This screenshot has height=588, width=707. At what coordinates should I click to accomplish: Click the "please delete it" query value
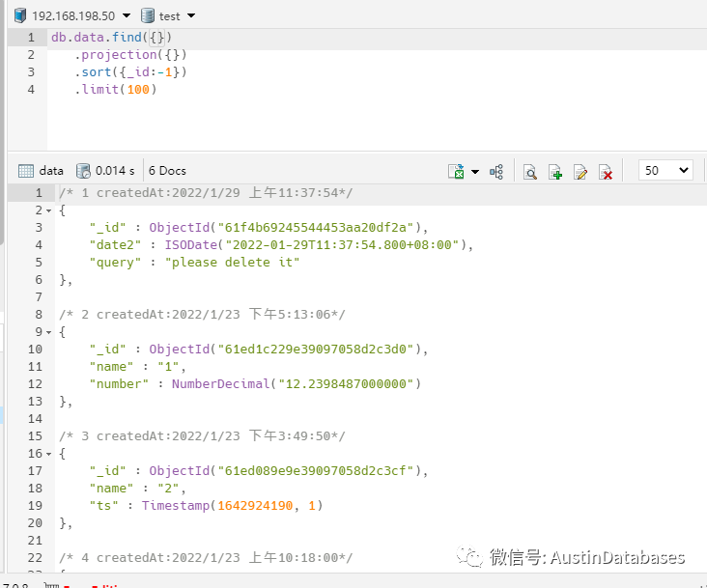(232, 263)
